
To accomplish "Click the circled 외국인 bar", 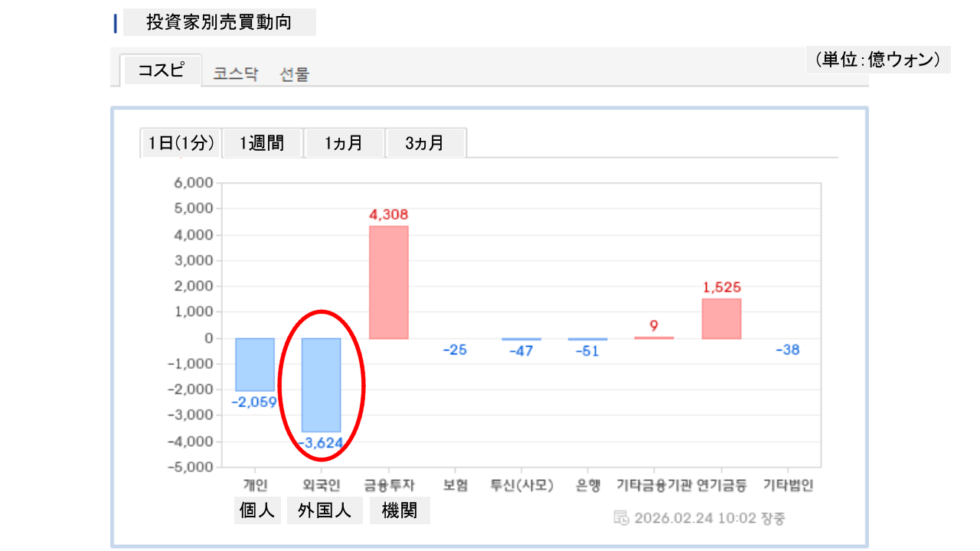I will tap(321, 384).
